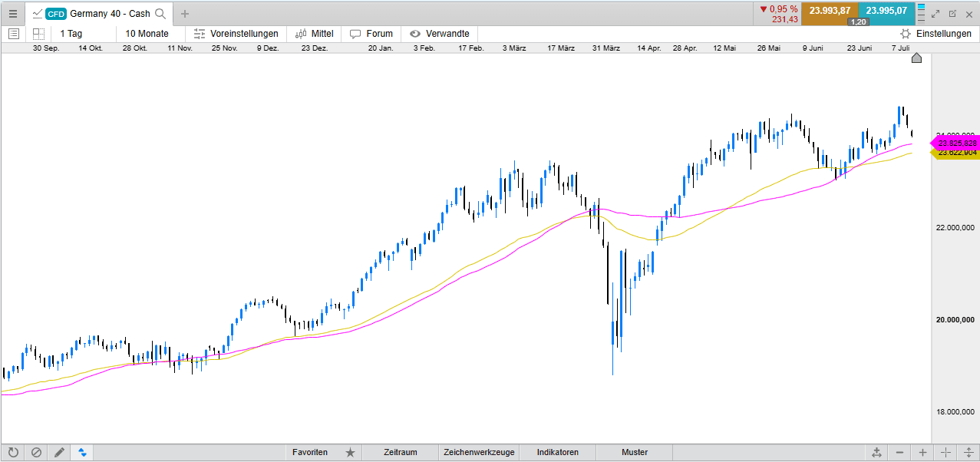Select the pencil drawing tool
Screen dimensions: 980x462
59,452
